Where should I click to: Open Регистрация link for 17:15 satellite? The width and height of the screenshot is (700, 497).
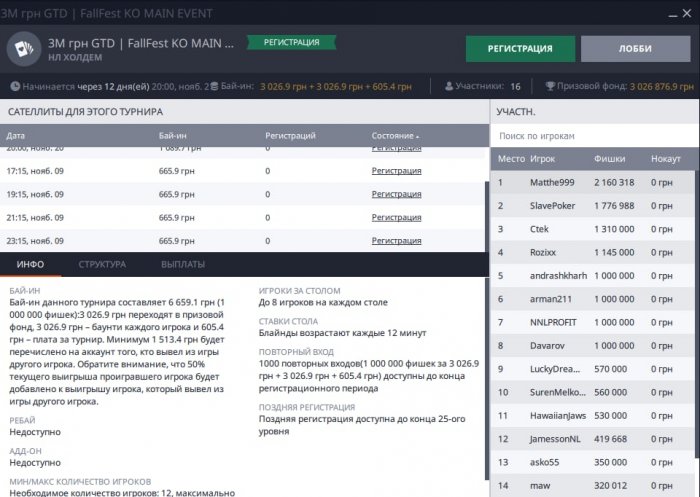tap(396, 171)
